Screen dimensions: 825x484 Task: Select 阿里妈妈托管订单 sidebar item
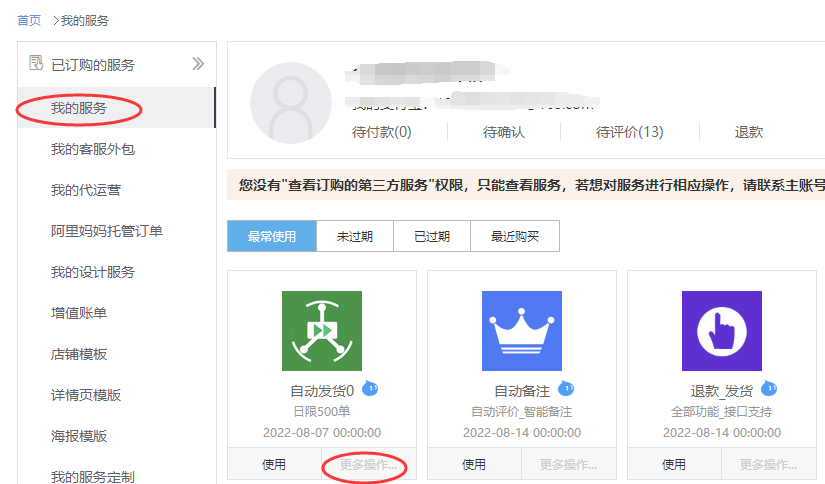click(107, 231)
